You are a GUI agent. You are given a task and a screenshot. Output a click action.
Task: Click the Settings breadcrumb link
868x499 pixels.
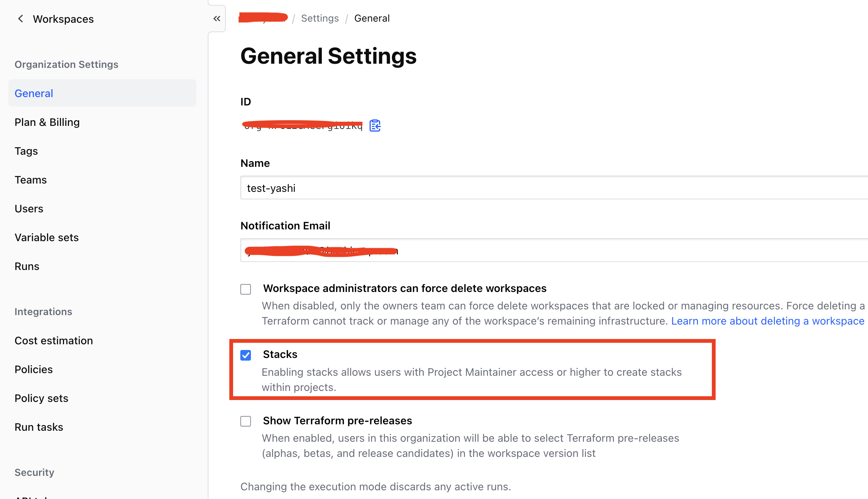320,18
